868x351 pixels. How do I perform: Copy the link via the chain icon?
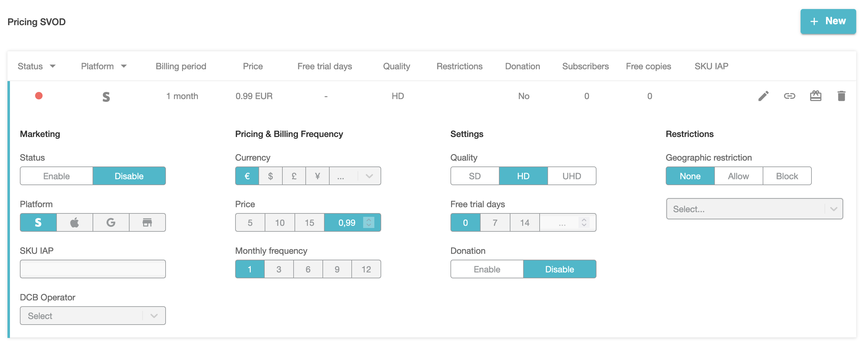(x=789, y=96)
